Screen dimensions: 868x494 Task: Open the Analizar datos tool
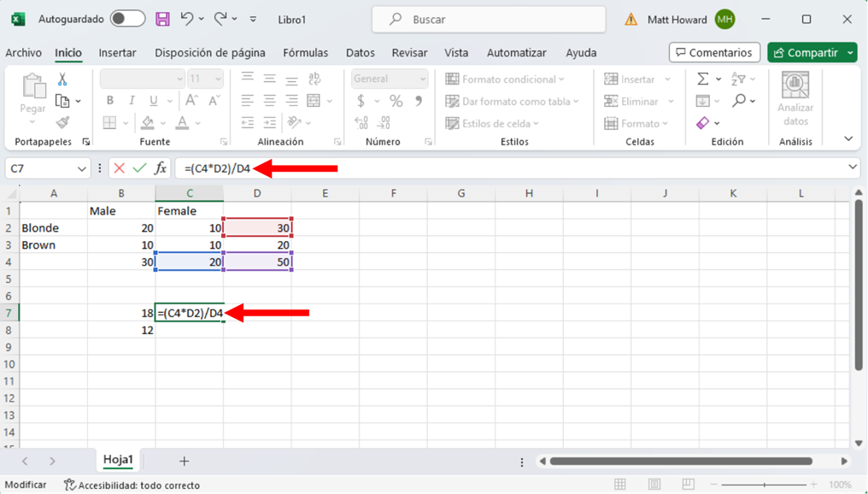(795, 97)
